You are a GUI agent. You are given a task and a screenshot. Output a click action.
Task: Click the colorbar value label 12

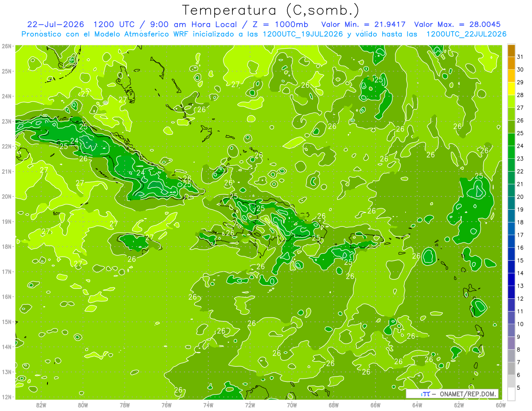(520, 298)
